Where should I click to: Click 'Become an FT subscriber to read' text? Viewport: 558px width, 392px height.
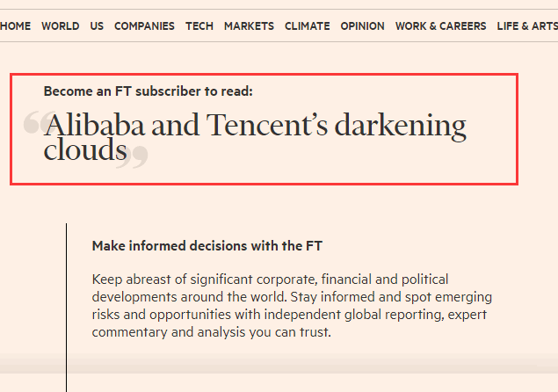click(x=148, y=91)
